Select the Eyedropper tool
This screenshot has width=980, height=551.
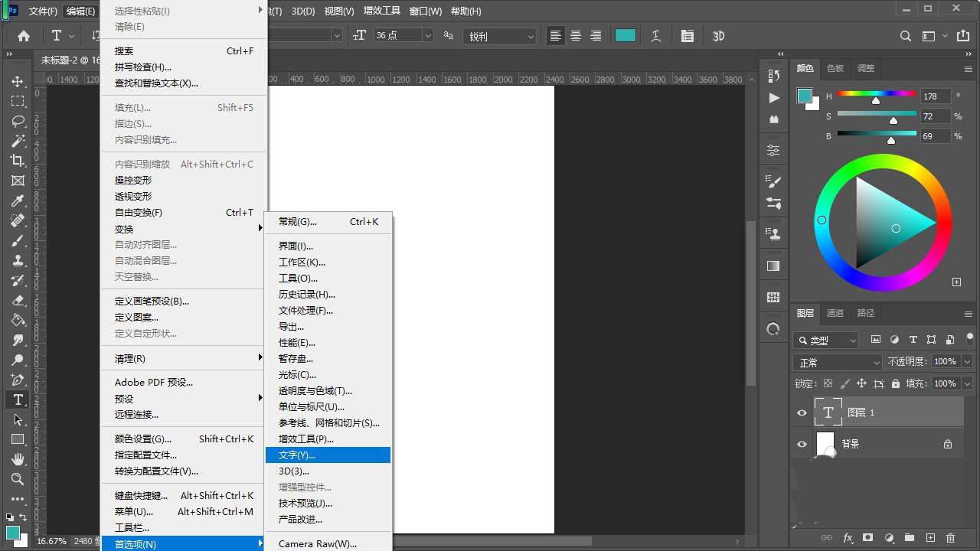(x=18, y=201)
